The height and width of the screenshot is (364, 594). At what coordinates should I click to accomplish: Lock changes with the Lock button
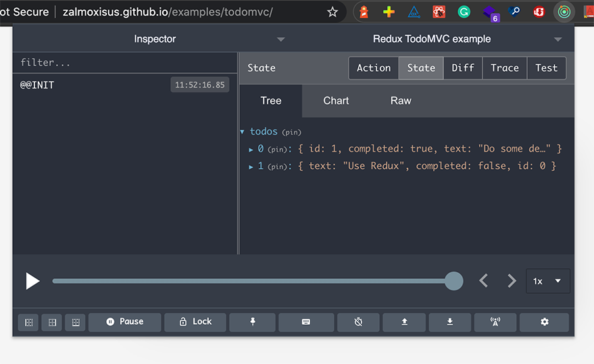[195, 322]
